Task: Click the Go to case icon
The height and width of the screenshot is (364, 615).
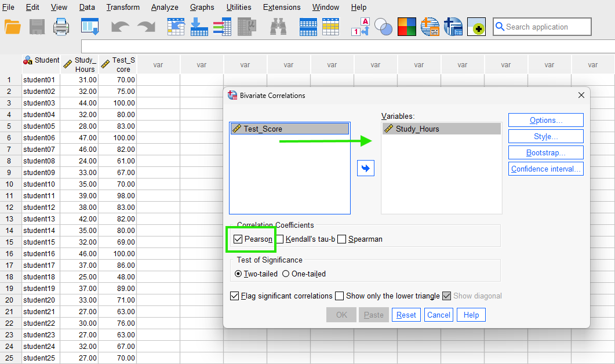Action: click(x=176, y=27)
